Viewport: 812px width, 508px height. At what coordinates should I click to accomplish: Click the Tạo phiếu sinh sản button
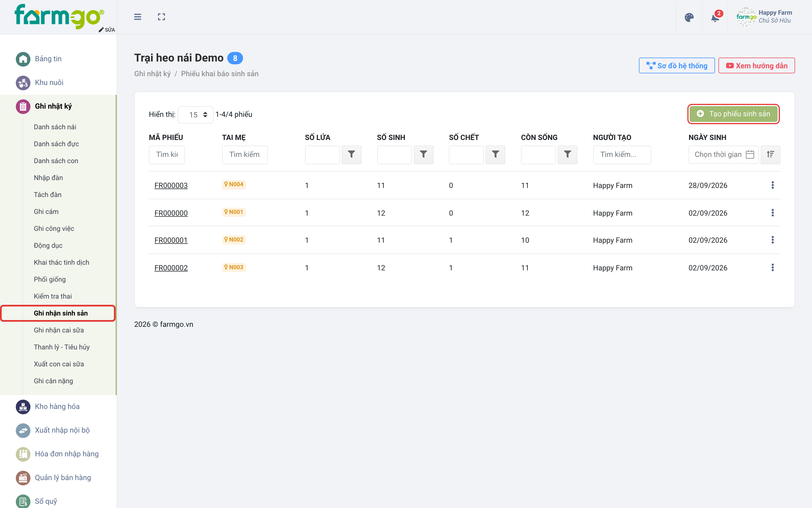click(x=734, y=114)
